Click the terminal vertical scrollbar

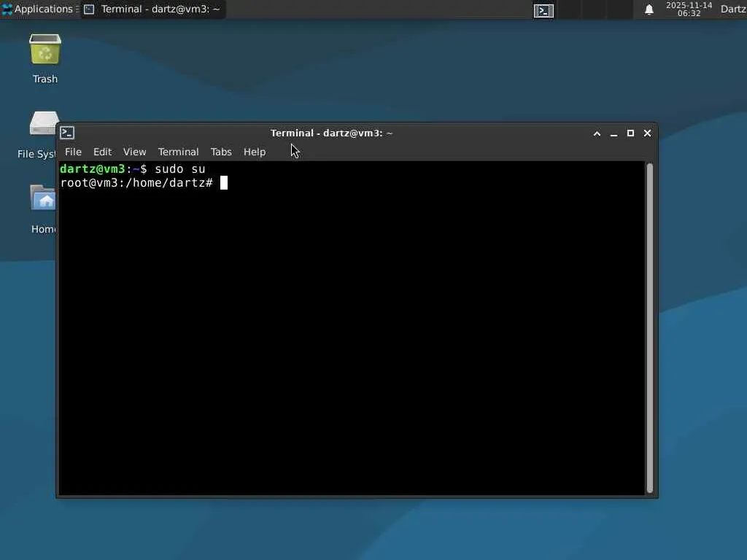point(649,328)
